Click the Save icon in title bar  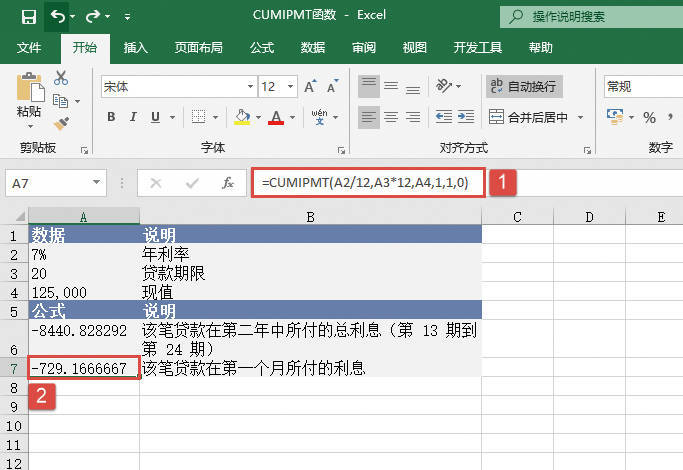(28, 16)
